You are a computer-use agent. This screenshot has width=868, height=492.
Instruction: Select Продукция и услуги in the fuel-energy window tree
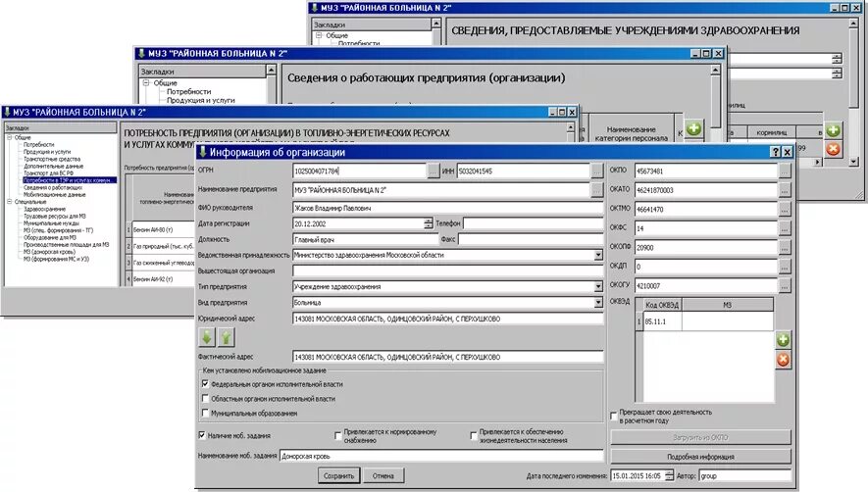(47, 152)
